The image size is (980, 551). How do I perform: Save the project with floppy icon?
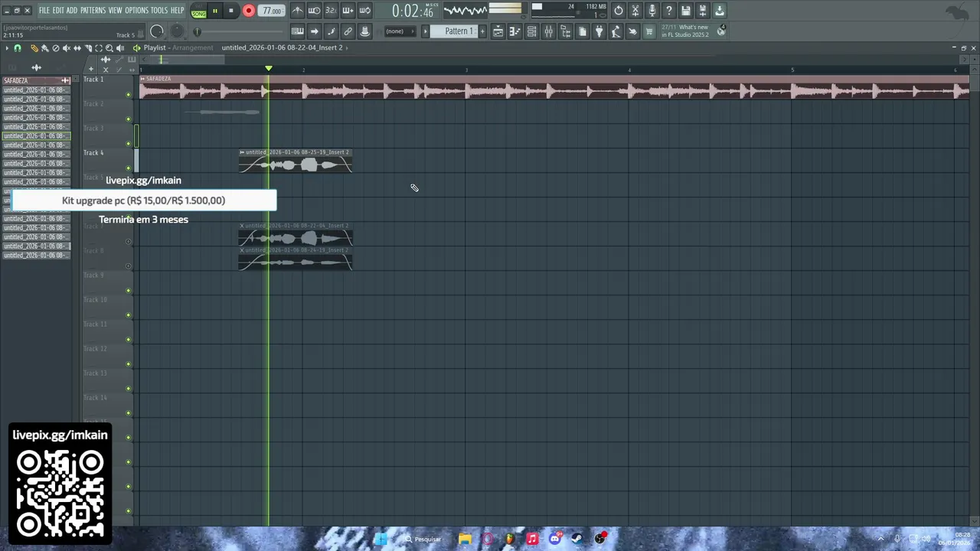click(x=686, y=11)
